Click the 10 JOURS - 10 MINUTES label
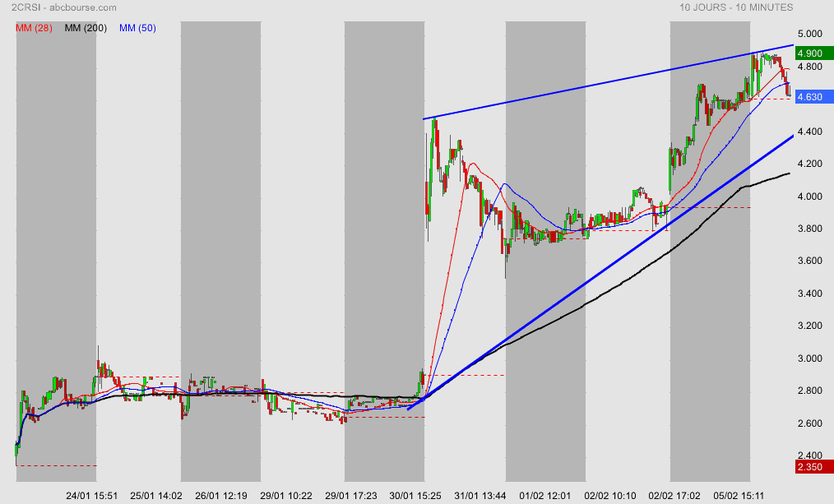This screenshot has height=504, width=834. click(736, 7)
